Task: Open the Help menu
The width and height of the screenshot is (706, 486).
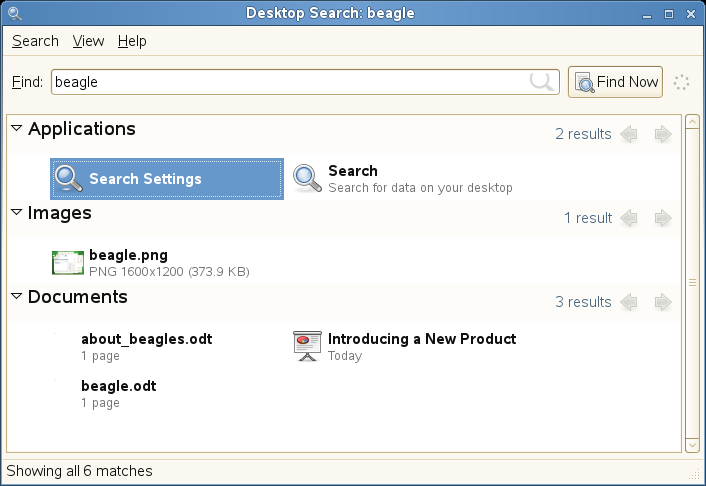Action: click(132, 41)
